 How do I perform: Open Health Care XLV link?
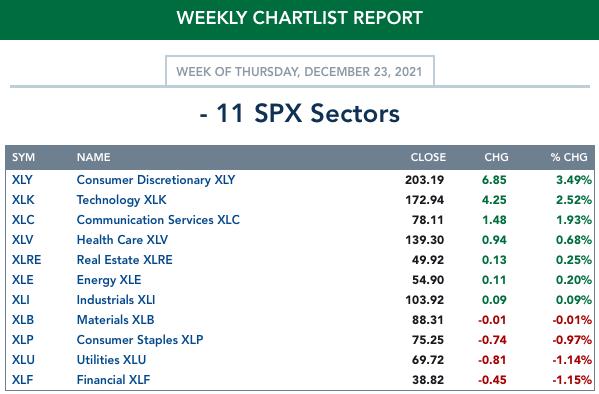122,240
